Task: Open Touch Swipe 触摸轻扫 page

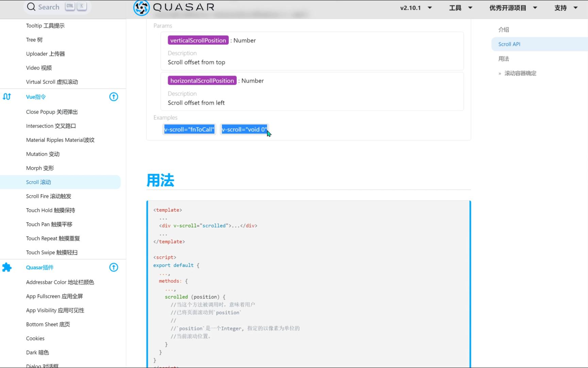Action: click(52, 252)
